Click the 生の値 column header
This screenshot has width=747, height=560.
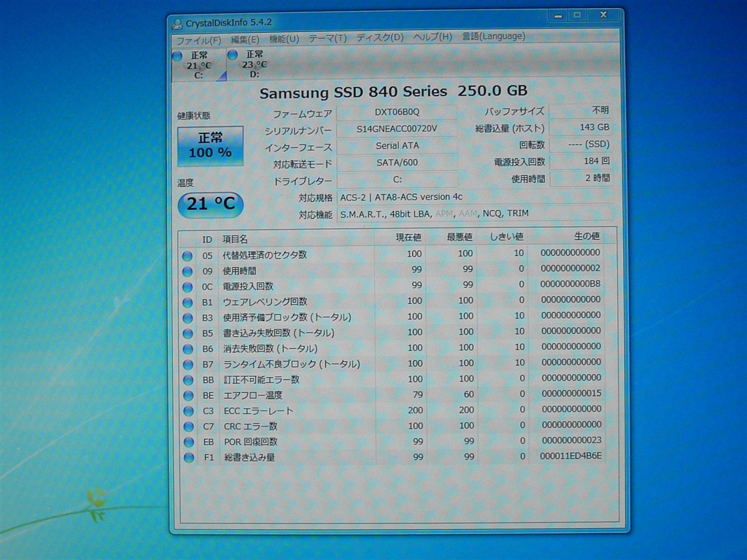(586, 236)
